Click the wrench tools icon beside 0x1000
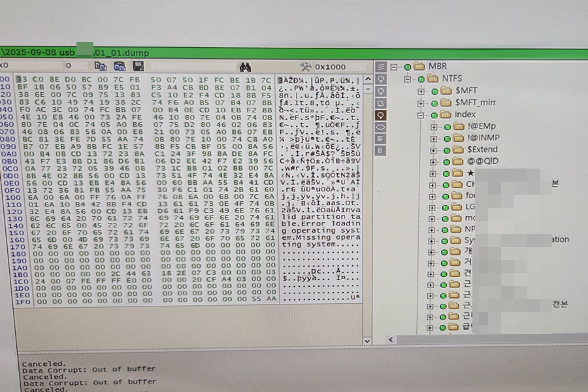Screen dimensions: 588x392 pos(305,67)
